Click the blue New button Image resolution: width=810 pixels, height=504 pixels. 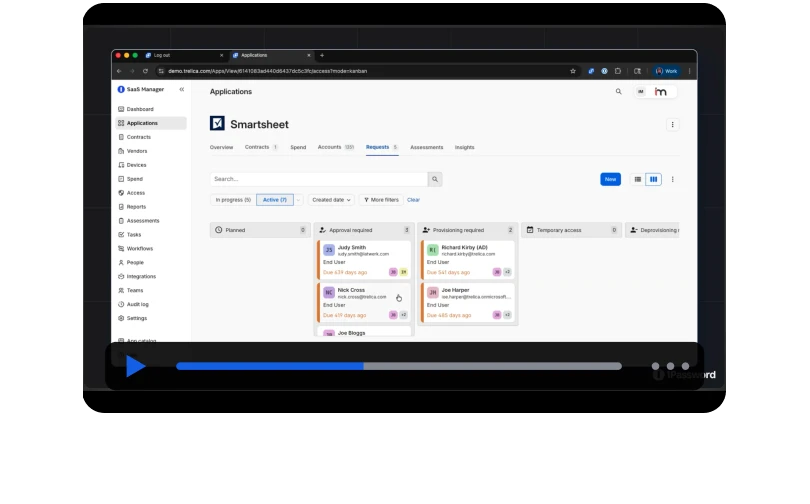tap(610, 179)
